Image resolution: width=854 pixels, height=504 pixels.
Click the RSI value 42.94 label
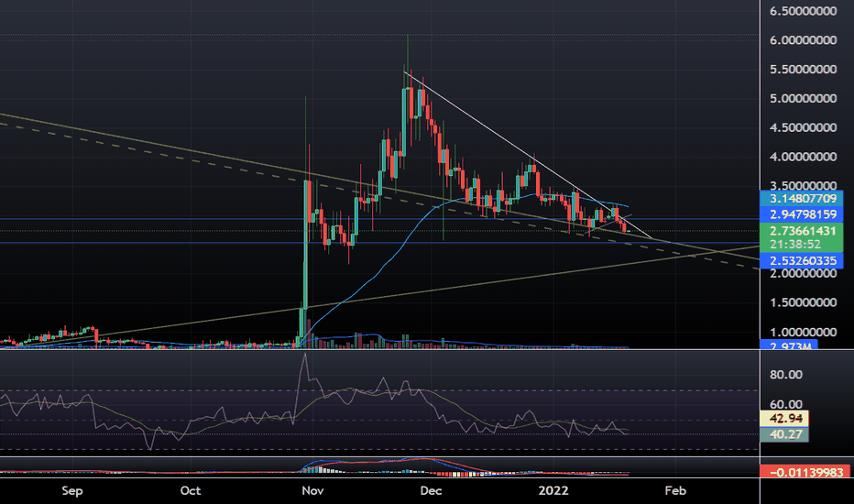coord(783,419)
